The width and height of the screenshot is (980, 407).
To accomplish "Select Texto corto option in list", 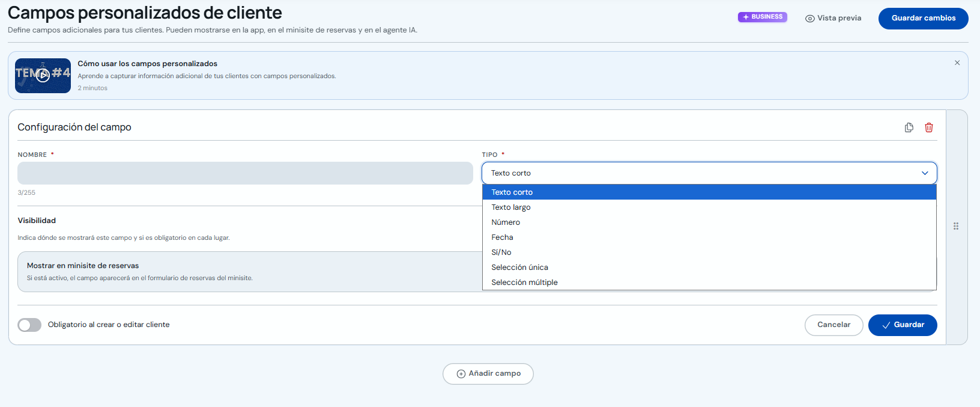I will pos(709,192).
